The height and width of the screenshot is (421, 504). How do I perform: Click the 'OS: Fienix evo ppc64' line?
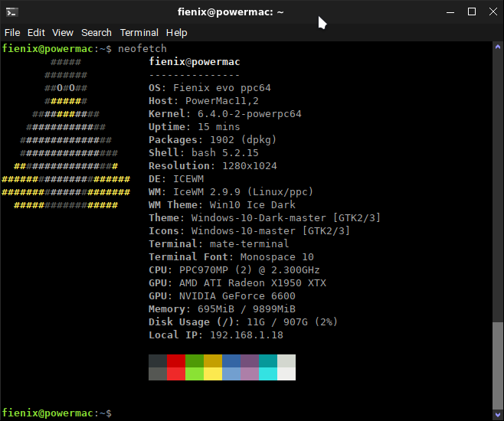(x=210, y=88)
